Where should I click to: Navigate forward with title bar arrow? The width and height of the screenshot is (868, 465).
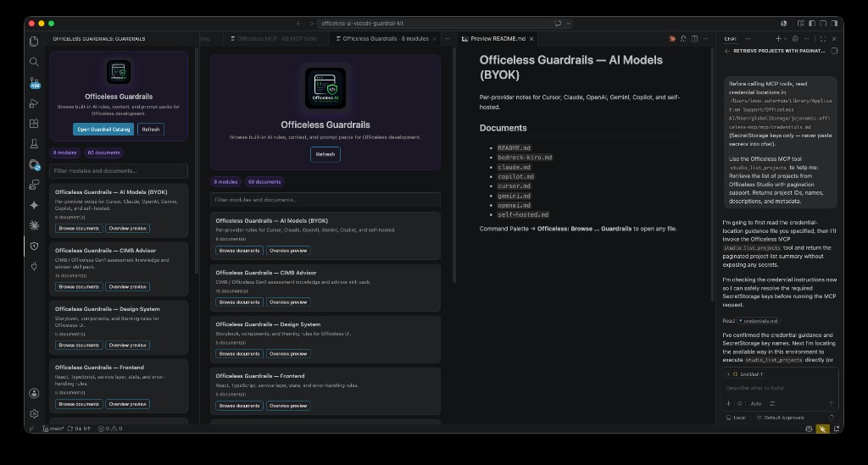(x=311, y=23)
